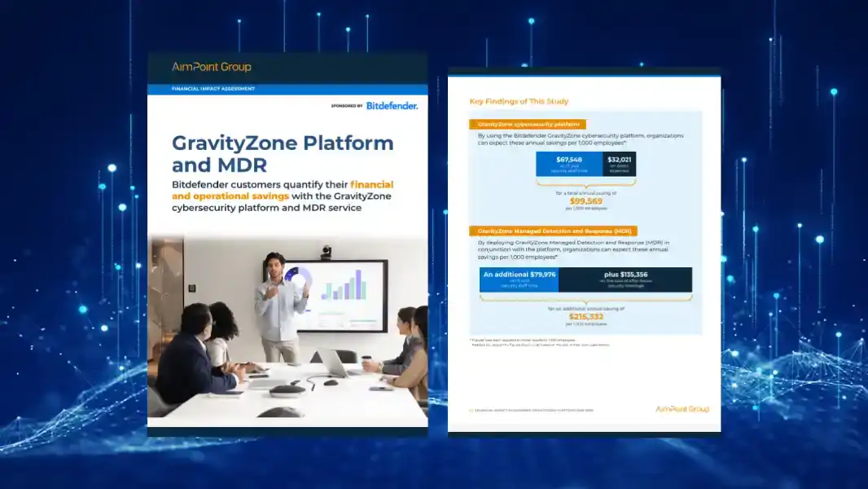Image resolution: width=868 pixels, height=489 pixels.
Task: Click the 'GravityZone Managed Detection and Response (MDR)' label
Action: click(x=554, y=231)
